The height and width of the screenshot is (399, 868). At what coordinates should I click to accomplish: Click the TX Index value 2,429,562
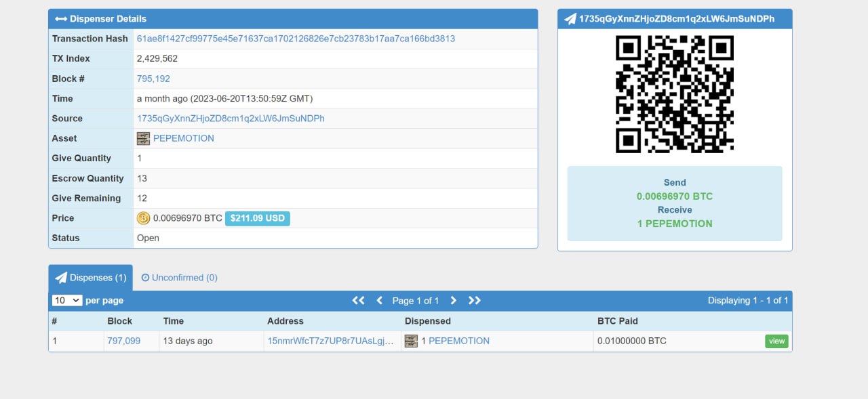157,59
